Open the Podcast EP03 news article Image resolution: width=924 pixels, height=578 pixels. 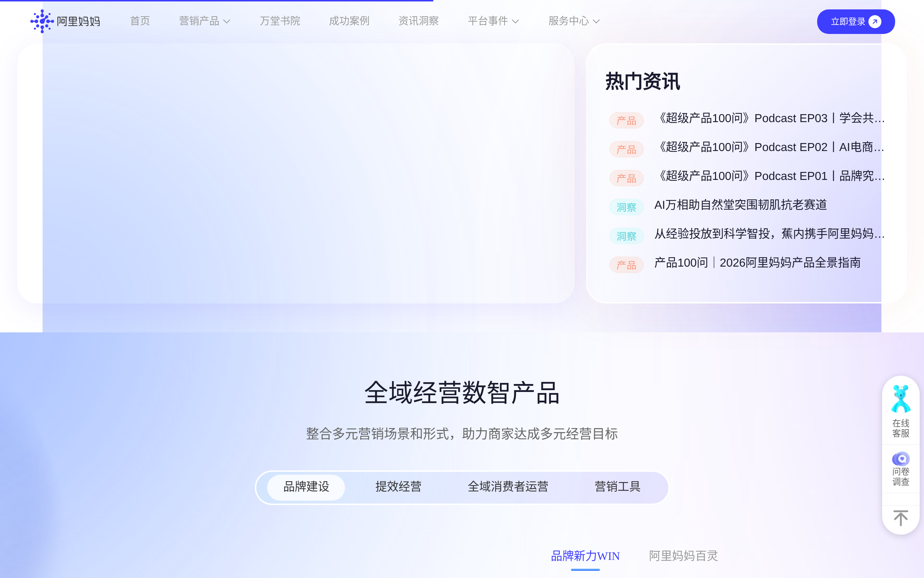click(770, 118)
